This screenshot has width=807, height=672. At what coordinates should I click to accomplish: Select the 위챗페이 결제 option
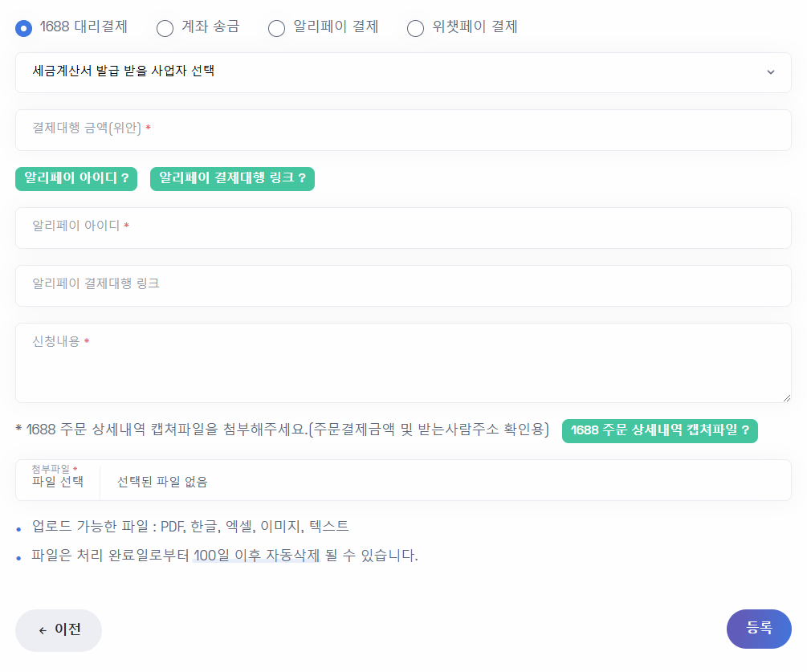(415, 27)
